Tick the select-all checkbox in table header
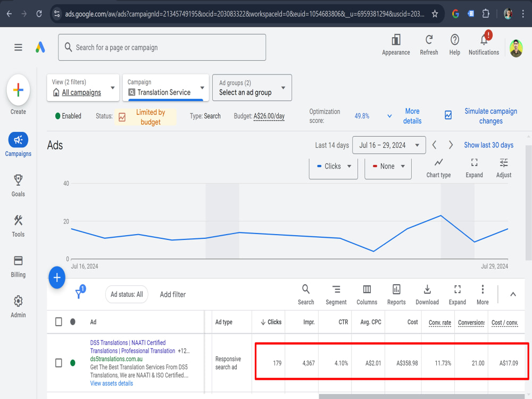This screenshot has width=532, height=399. pyautogui.click(x=59, y=322)
